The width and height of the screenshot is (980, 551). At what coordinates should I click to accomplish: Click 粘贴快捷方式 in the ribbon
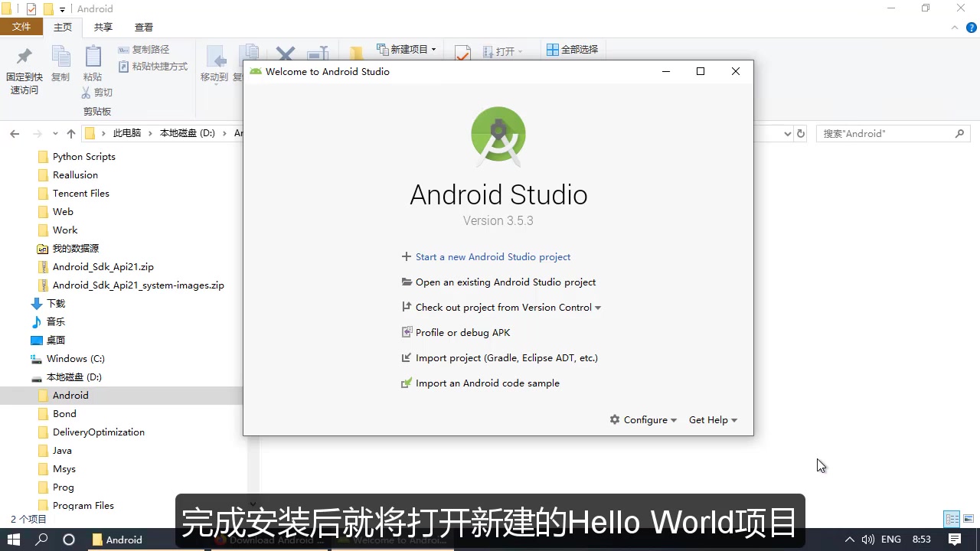[x=153, y=67]
